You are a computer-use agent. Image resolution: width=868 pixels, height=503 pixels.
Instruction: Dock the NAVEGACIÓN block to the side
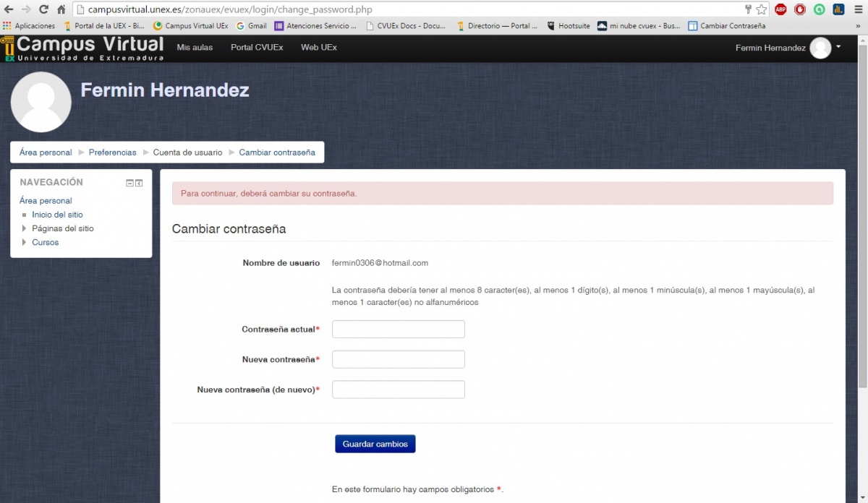[x=140, y=183]
